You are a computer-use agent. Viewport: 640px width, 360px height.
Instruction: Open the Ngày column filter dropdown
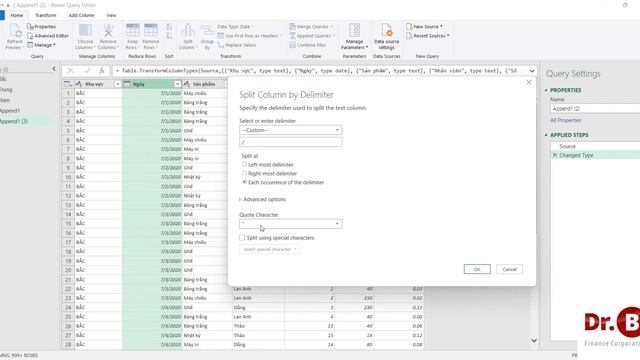177,84
